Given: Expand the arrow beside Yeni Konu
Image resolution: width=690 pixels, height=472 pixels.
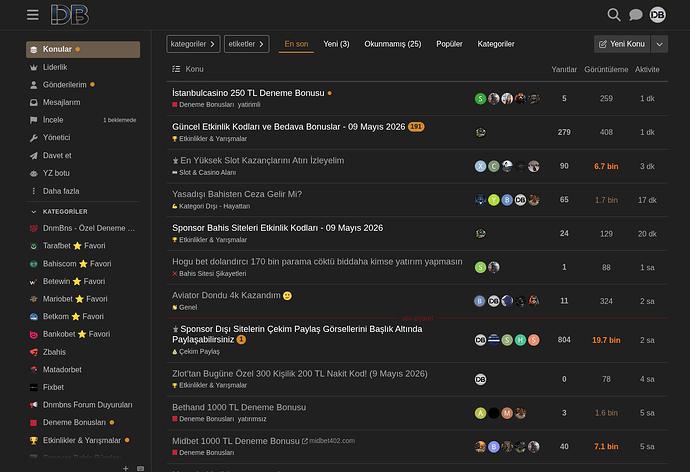Looking at the screenshot, I should [659, 44].
